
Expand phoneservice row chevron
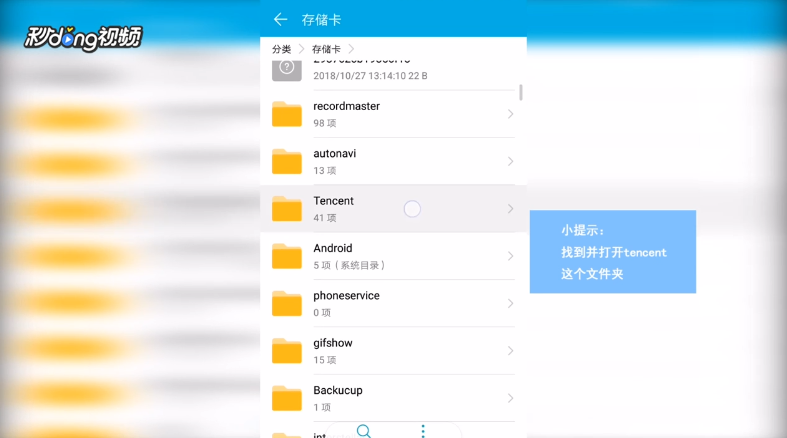point(510,303)
